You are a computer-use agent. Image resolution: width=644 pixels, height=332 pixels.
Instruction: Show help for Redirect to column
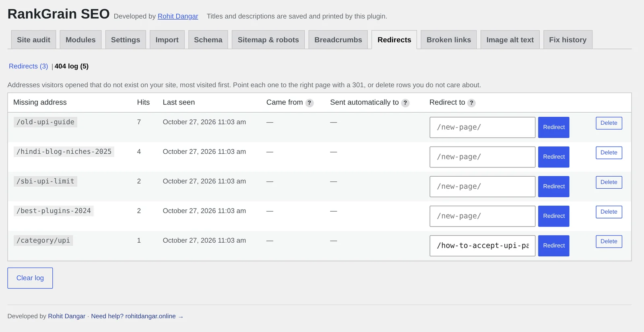tap(471, 103)
